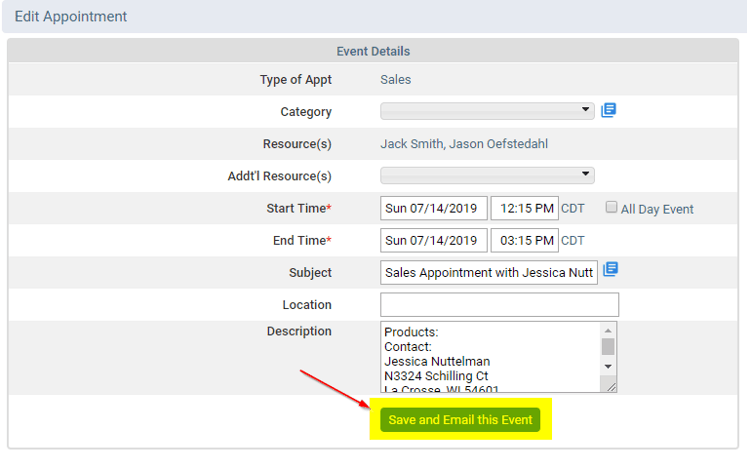Click the End Time date field

[x=434, y=240]
